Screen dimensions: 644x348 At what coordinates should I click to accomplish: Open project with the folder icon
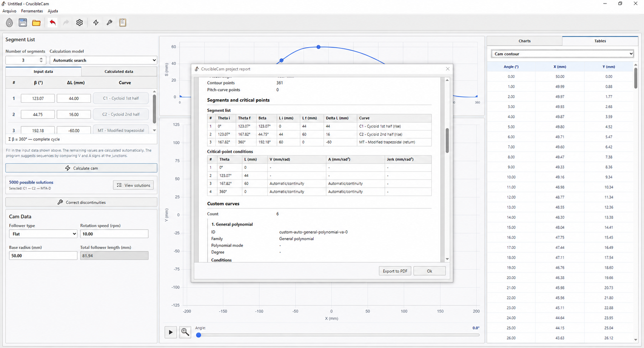(36, 23)
